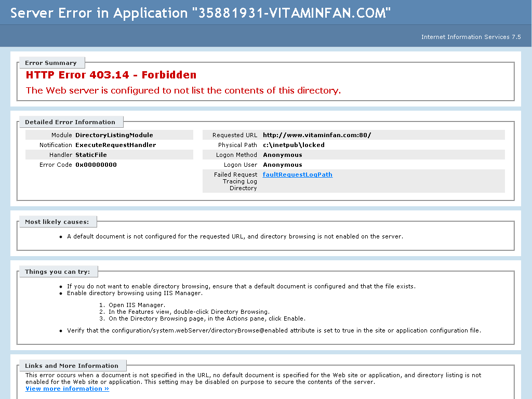The width and height of the screenshot is (532, 399).
Task: Click the Things you can try label
Action: point(57,271)
